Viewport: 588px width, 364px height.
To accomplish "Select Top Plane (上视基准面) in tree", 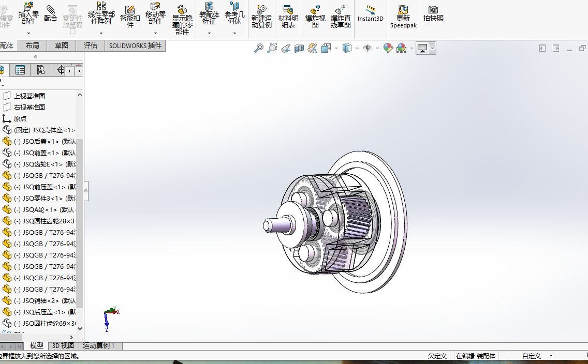I will [x=30, y=96].
